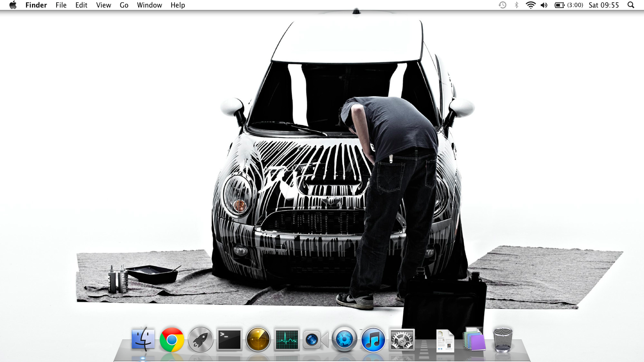Screen dimensions: 644x362
Task: Click the Time Machine menu bar icon
Action: click(503, 5)
